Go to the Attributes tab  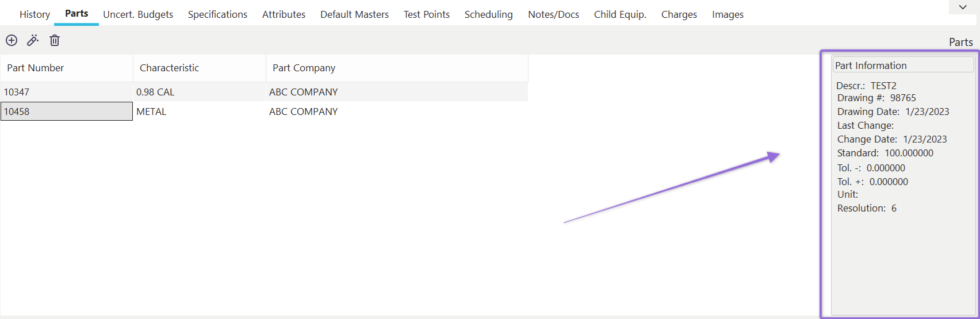point(284,14)
